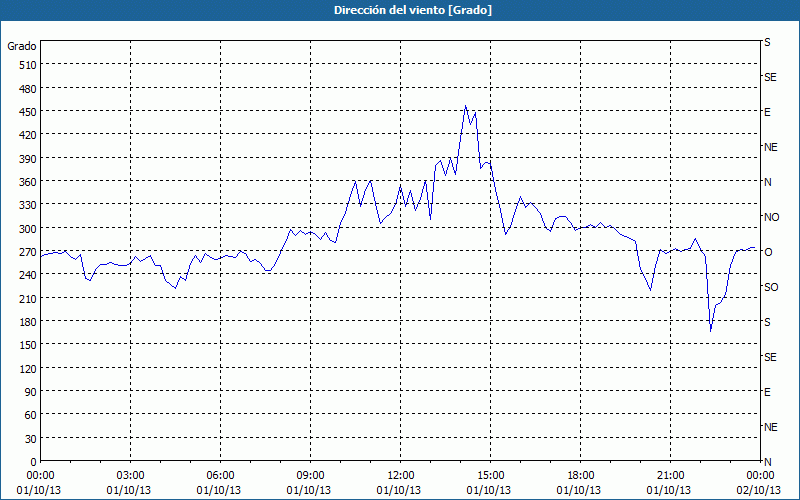Click the O compass label on right axis
The width and height of the screenshot is (800, 500).
768,252
